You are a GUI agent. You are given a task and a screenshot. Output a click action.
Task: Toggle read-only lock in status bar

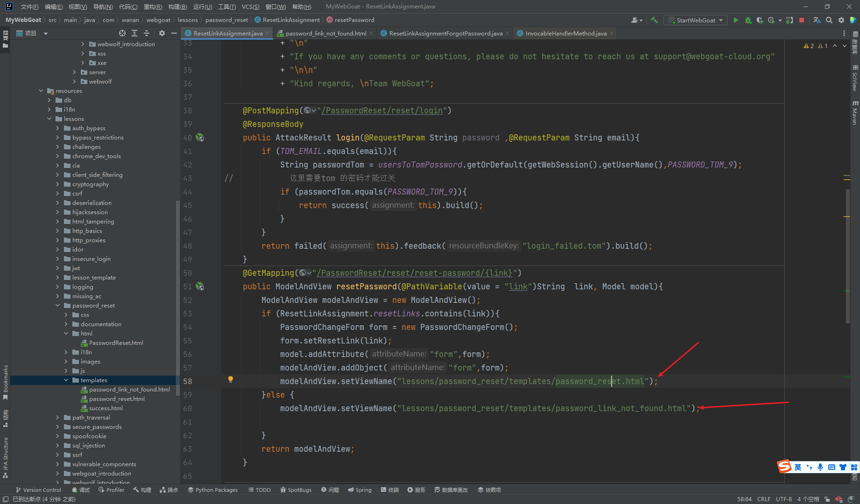pyautogui.click(x=827, y=499)
